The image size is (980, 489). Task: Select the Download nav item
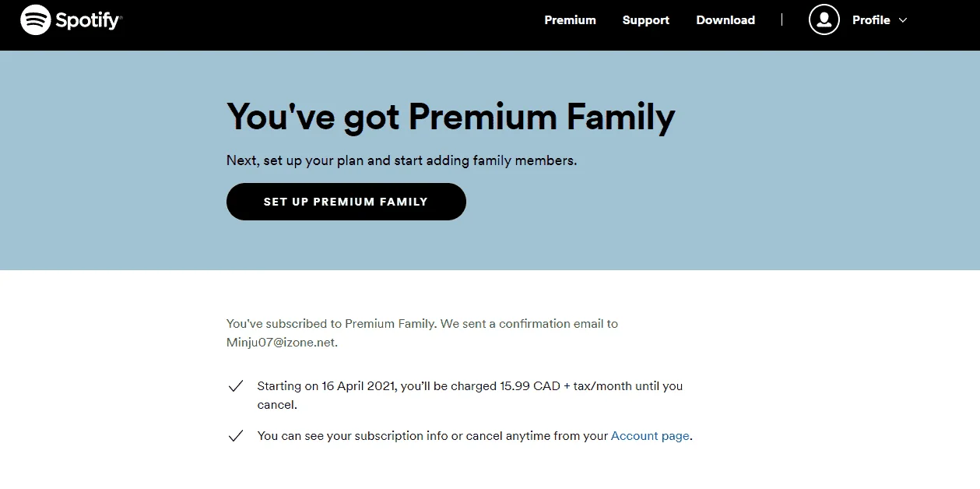725,20
